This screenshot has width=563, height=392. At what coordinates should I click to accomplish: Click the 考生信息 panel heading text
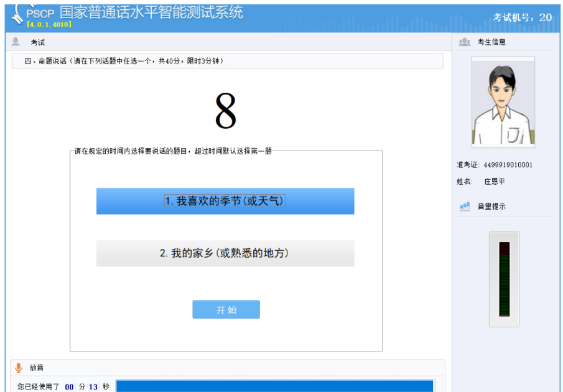(491, 42)
